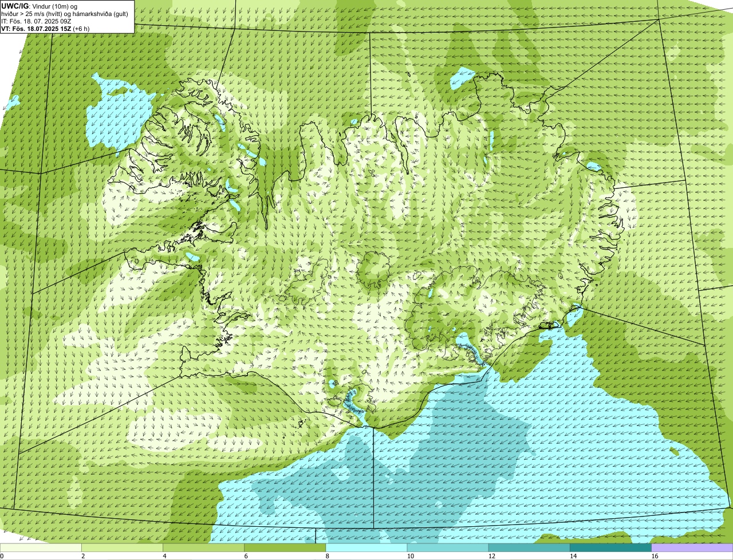This screenshot has width=733, height=560.
Task: Click the 'IT: Fös. 18. 07. 2025 09Z' line
Action: pos(36,21)
